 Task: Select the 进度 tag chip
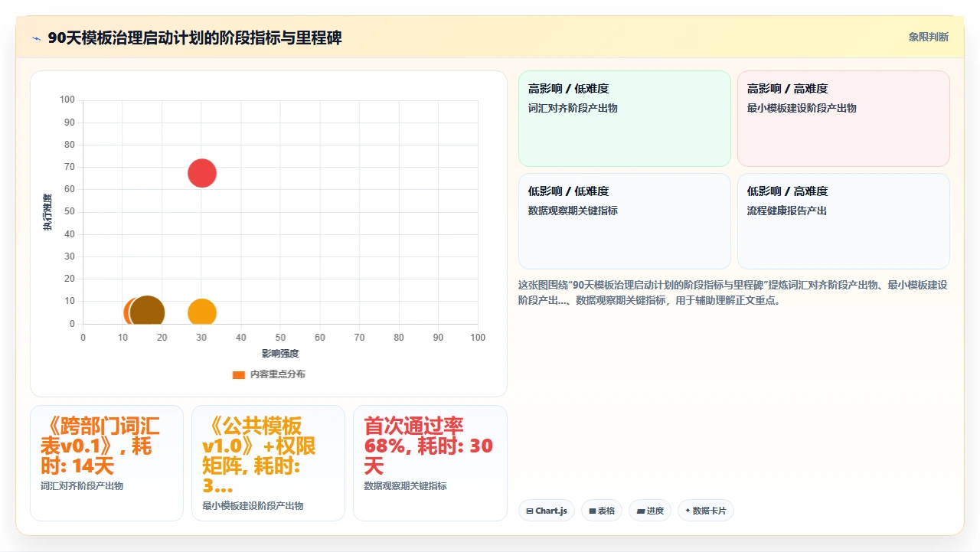point(650,511)
